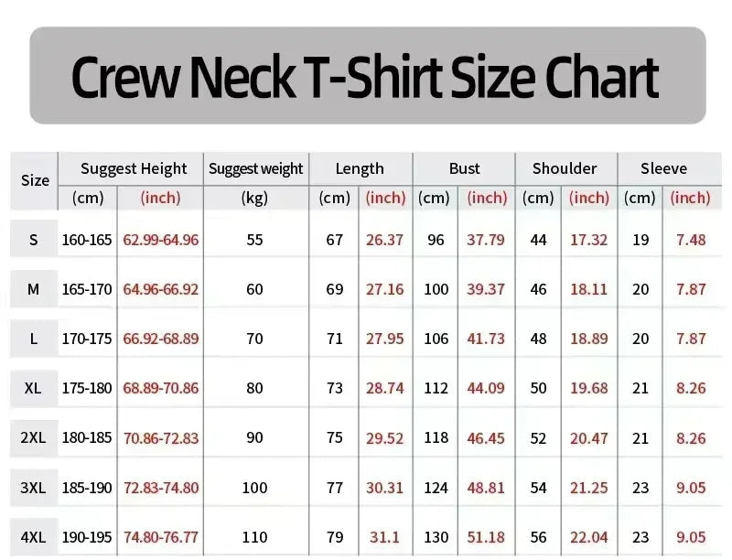732x560 pixels.
Task: Click the M size row label
Action: pos(33,289)
